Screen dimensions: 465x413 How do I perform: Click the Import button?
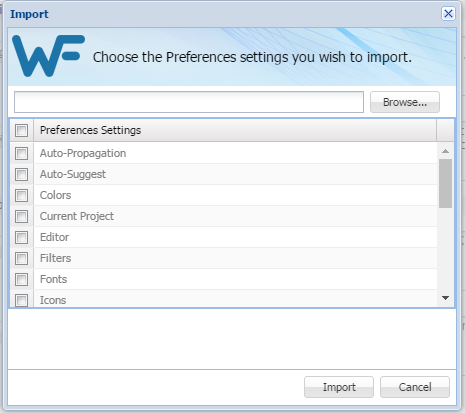click(x=339, y=387)
